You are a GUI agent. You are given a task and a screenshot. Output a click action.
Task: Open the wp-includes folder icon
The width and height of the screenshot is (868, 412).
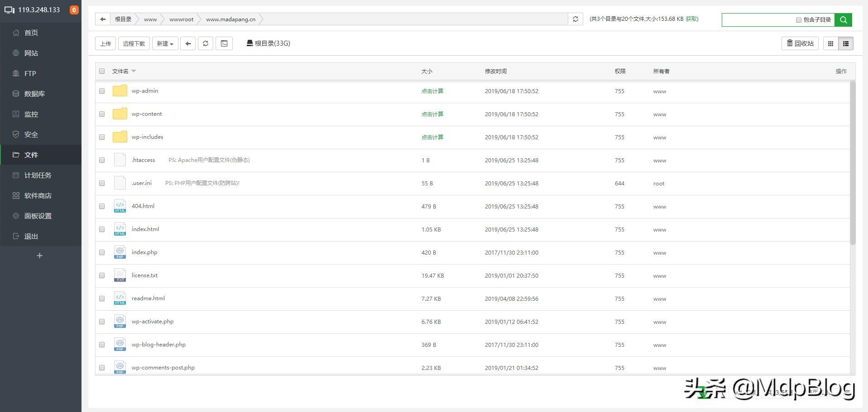(120, 137)
